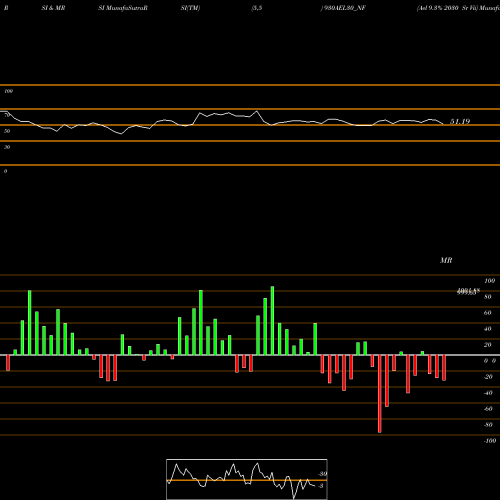500x500 pixels.
Task: Click the overlapping price value near 80 level
Action: (x=468, y=292)
